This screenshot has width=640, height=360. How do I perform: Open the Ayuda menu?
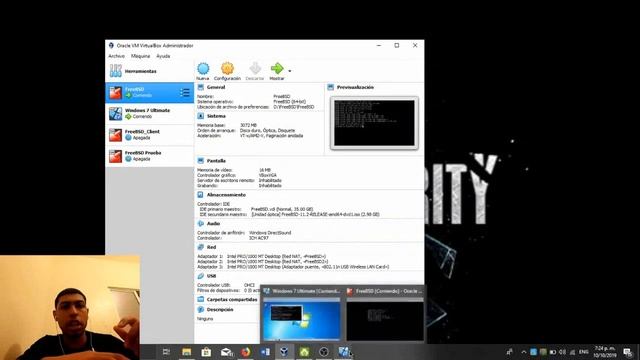(x=163, y=56)
